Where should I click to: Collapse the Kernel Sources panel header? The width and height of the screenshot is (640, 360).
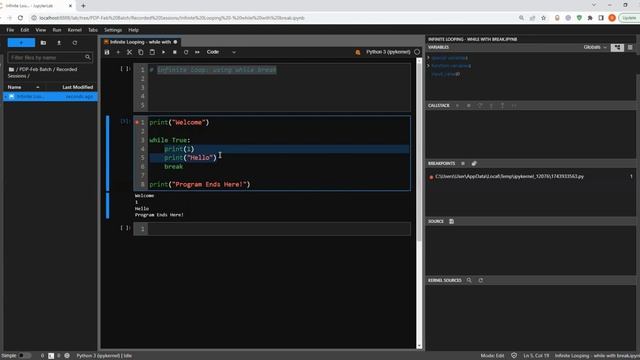444,280
